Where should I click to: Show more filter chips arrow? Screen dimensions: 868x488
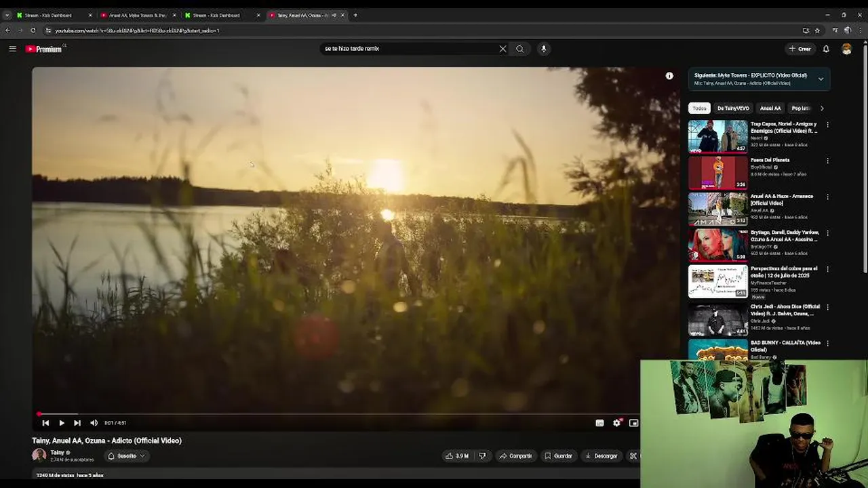tap(822, 108)
